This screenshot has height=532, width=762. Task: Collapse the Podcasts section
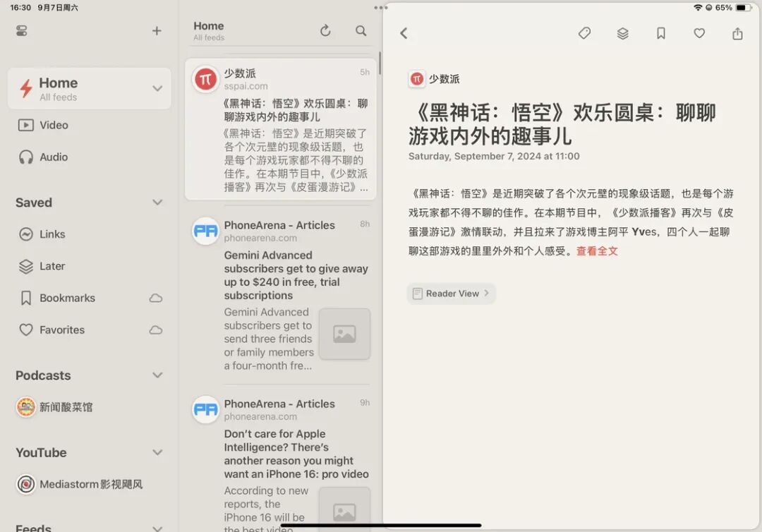[157, 375]
